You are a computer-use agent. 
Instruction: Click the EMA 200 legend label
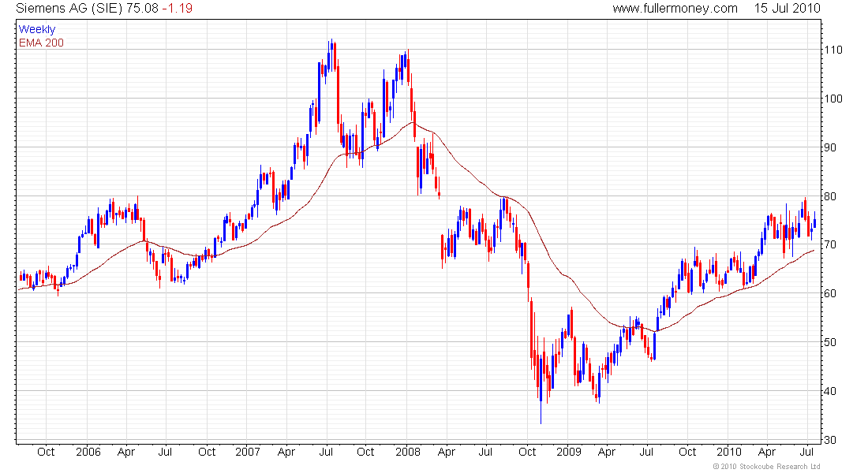(x=42, y=43)
